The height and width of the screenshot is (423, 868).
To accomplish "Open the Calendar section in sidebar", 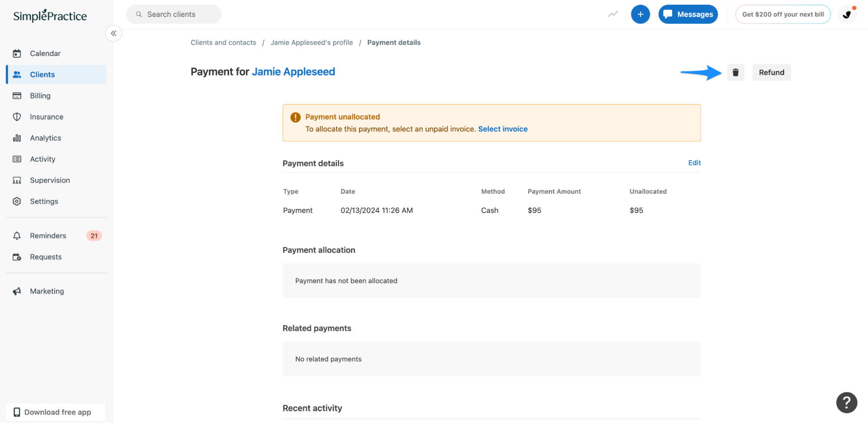I will (x=45, y=53).
